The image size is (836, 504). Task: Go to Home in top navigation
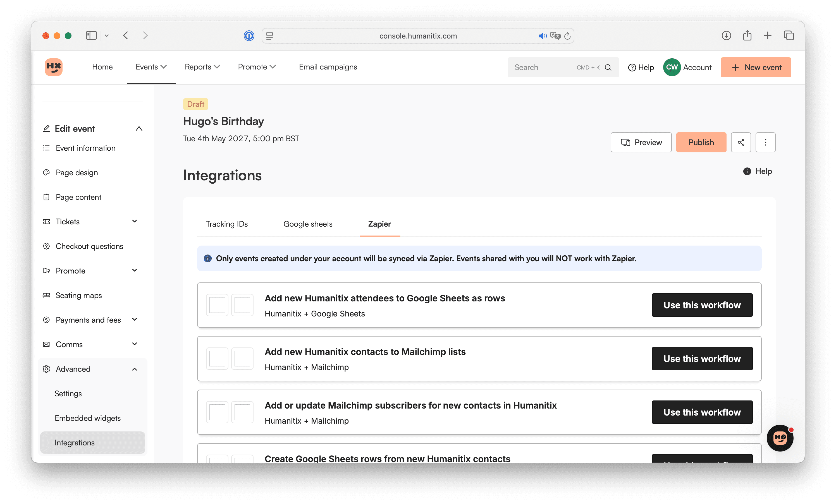tap(102, 67)
